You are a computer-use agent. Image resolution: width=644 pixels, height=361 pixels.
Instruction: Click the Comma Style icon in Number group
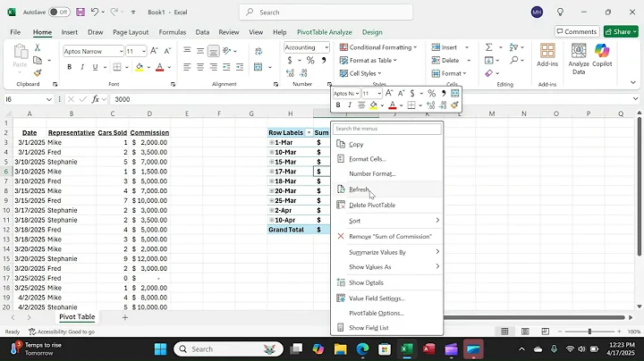tap(324, 60)
